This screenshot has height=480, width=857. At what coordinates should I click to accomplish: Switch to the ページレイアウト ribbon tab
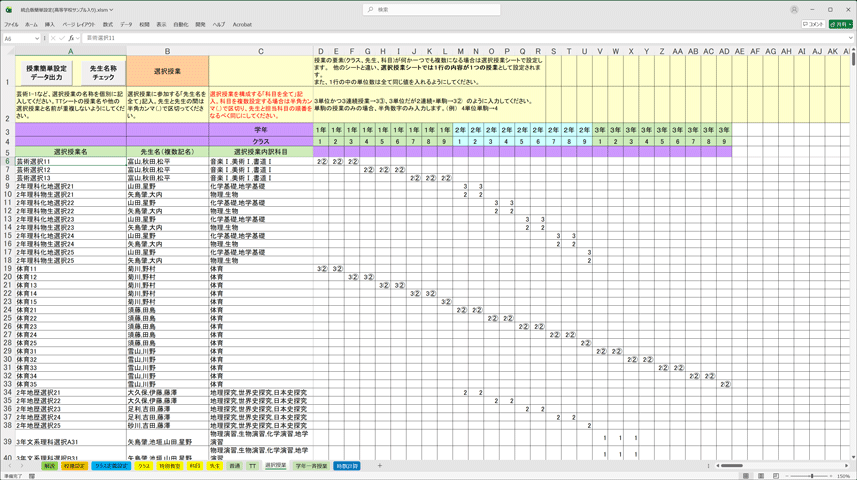[79, 24]
